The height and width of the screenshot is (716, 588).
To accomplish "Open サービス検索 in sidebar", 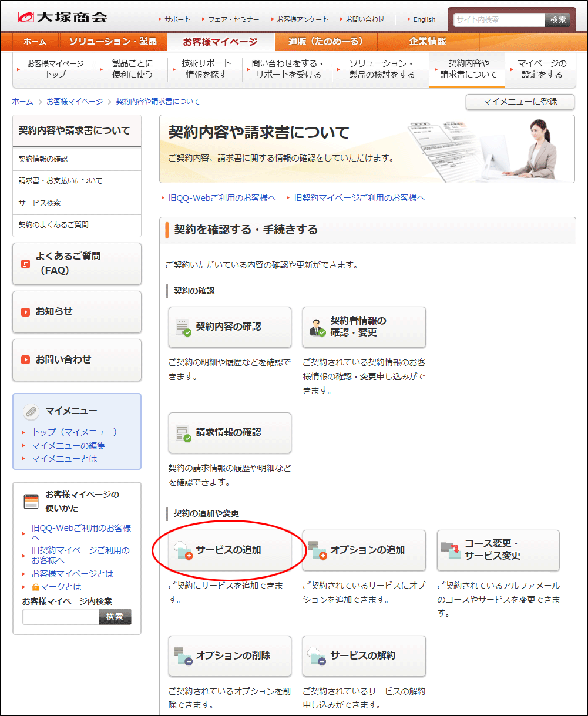I will [x=76, y=203].
